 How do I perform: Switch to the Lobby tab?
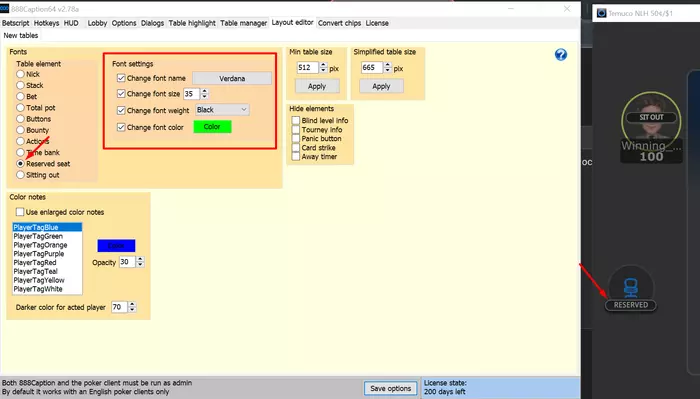pos(97,23)
